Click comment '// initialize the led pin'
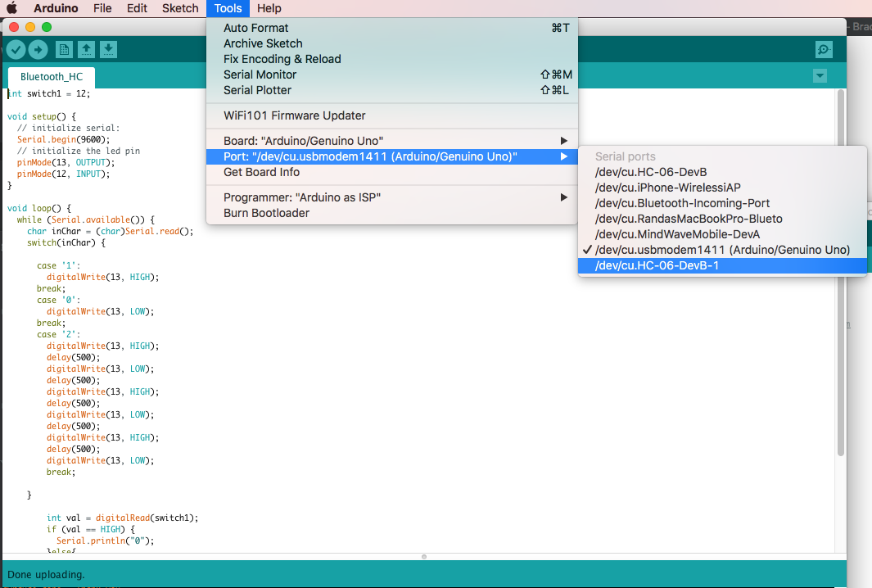The image size is (872, 588). [79, 152]
